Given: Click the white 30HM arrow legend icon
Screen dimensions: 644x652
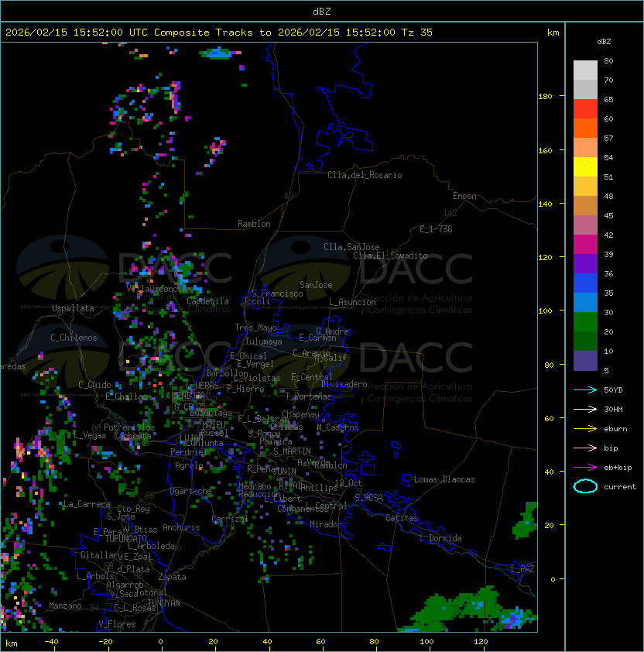Looking at the screenshot, I should 585,410.
